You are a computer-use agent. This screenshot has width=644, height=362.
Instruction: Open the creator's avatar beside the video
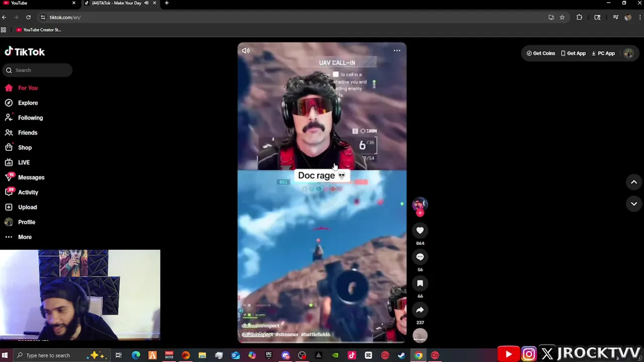point(420,204)
